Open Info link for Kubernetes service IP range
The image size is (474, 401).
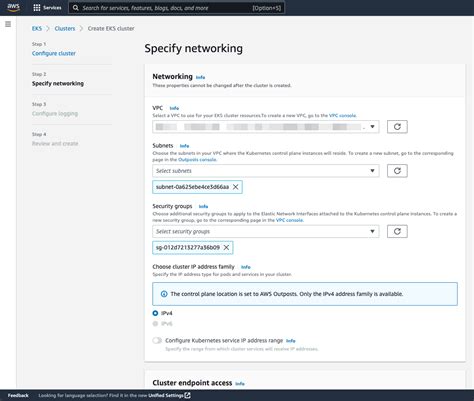(291, 341)
